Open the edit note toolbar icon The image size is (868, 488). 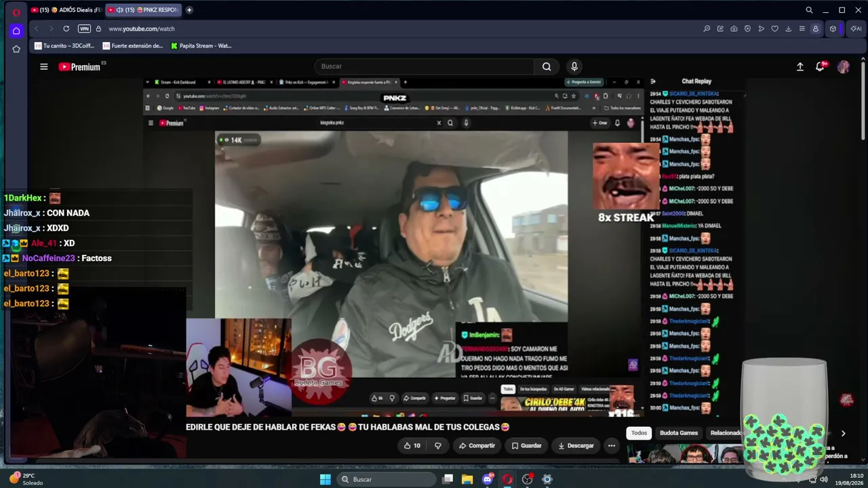point(720,28)
